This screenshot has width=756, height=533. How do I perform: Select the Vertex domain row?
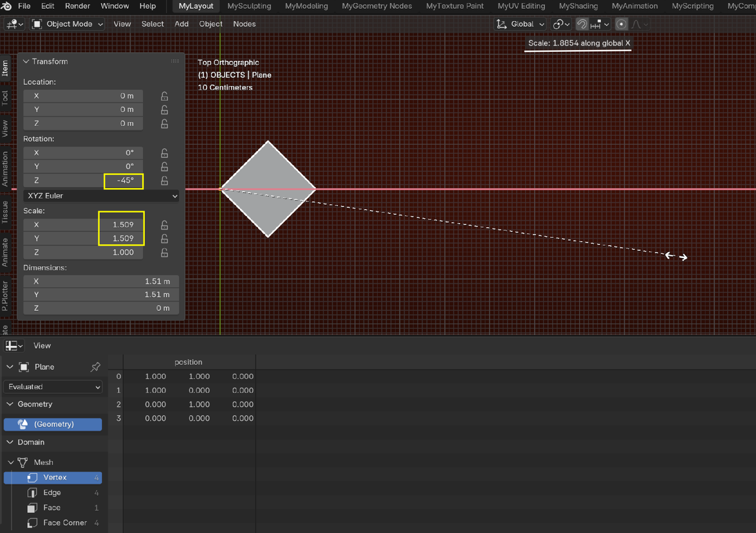tap(53, 478)
